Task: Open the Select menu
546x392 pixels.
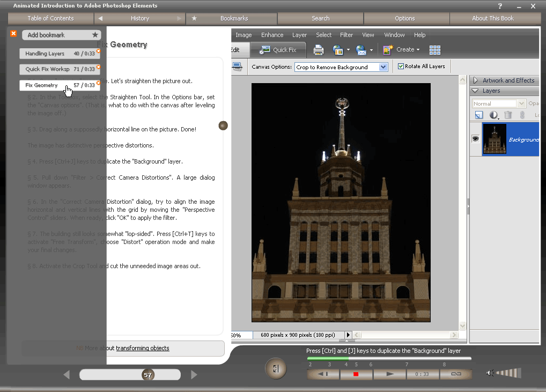Action: click(324, 35)
